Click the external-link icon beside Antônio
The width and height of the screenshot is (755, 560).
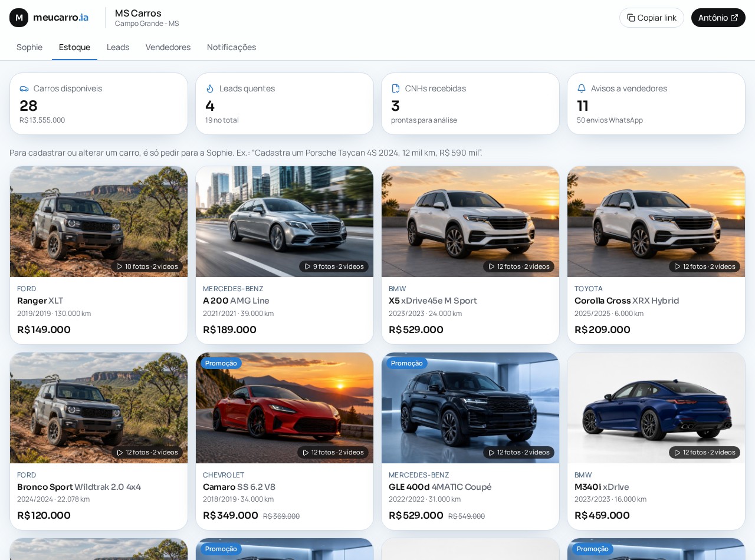click(x=734, y=18)
